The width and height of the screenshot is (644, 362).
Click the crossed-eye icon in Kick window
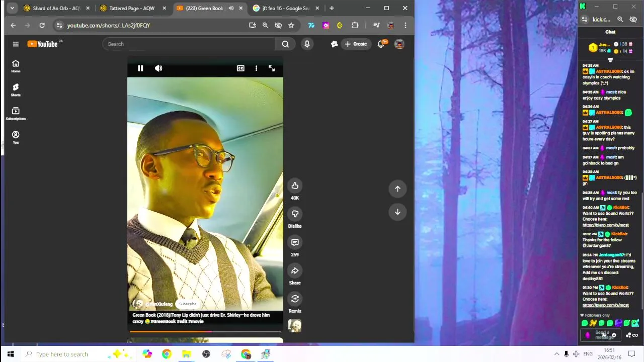pos(633,20)
